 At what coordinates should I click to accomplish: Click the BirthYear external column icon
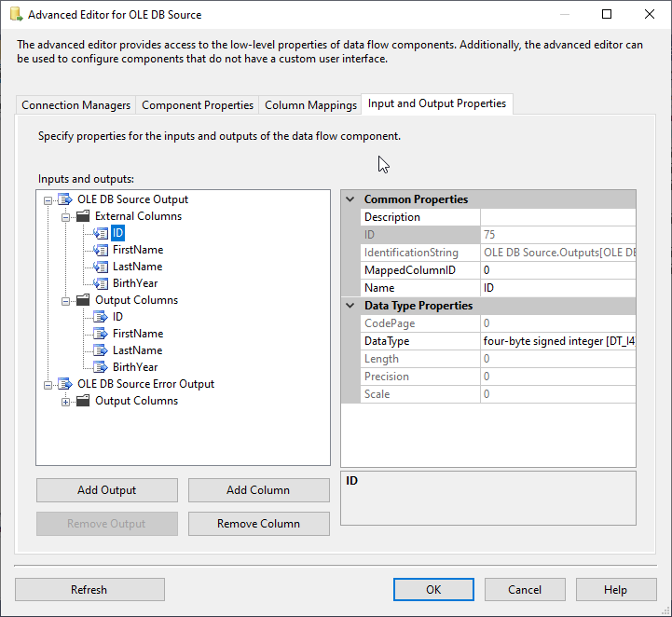point(101,283)
